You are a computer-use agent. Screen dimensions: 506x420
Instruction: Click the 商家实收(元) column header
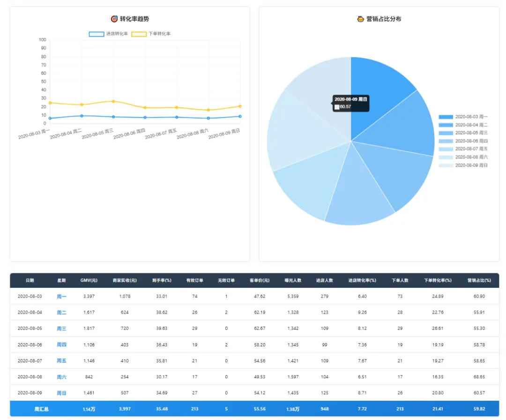(x=125, y=280)
